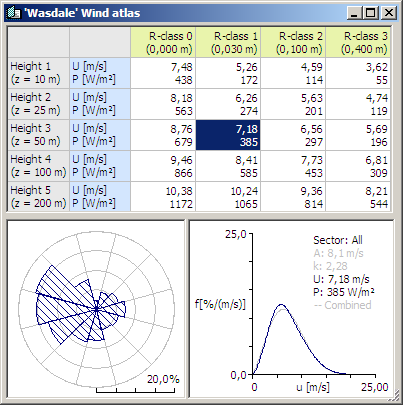The image size is (403, 405).
Task: Click the R-class 2 (0,100 m) header
Action: (293, 42)
